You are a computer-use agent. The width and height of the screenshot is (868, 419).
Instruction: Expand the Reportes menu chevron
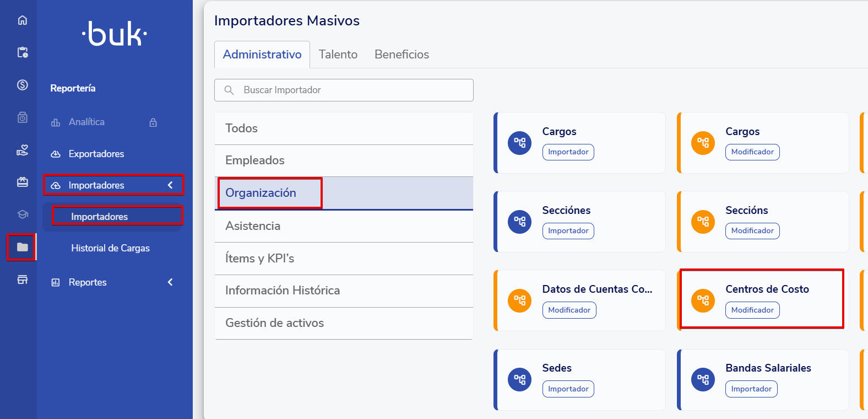(170, 282)
